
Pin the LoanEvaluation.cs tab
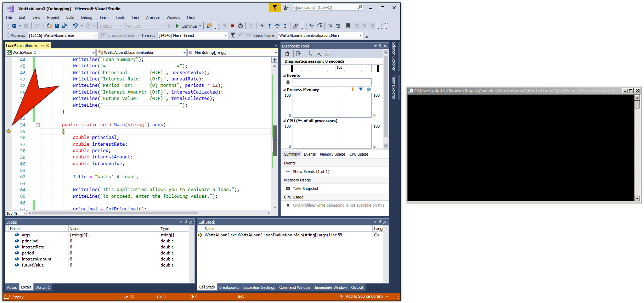(x=42, y=46)
